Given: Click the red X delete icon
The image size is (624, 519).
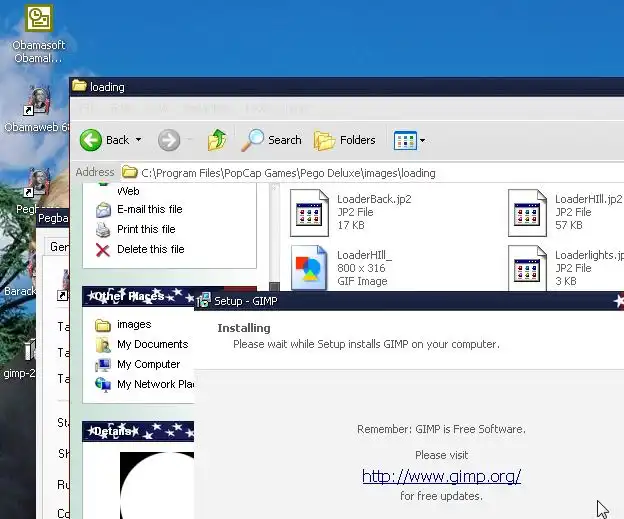Looking at the screenshot, I should (x=103, y=250).
